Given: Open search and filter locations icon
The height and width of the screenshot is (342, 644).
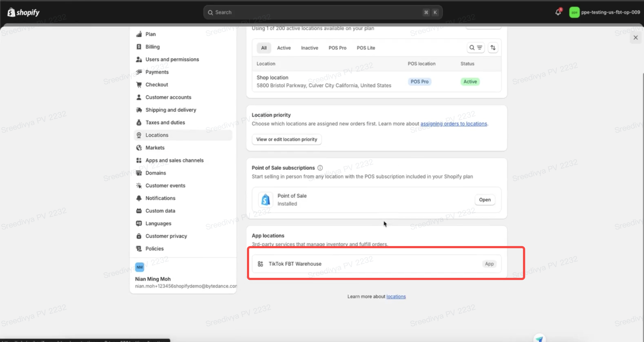Looking at the screenshot, I should (475, 48).
